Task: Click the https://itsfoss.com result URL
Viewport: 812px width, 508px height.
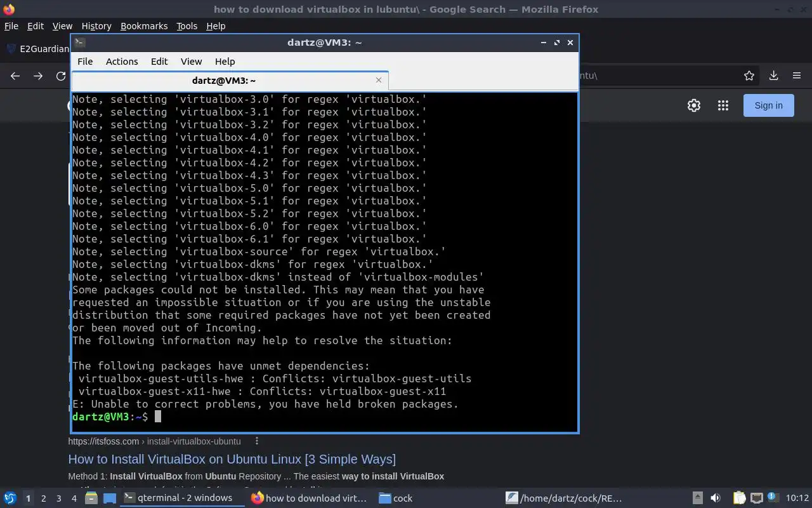Action: tap(154, 441)
